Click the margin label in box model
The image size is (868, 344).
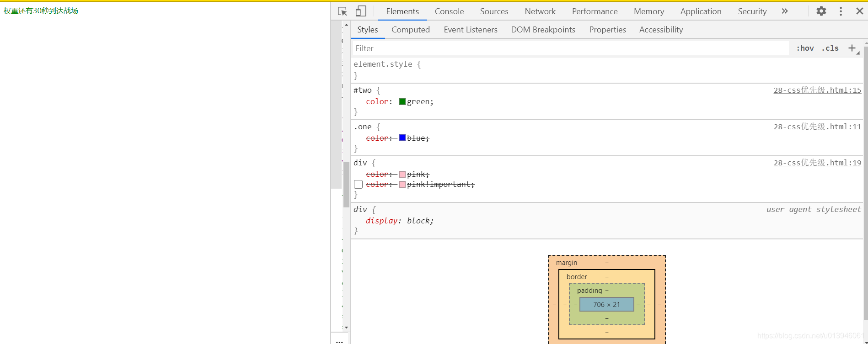pyautogui.click(x=567, y=263)
